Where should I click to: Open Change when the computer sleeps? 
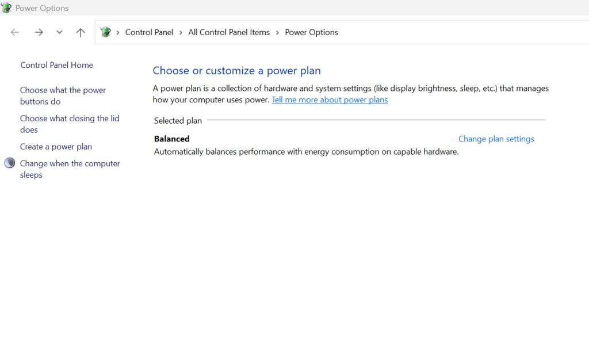pos(70,168)
